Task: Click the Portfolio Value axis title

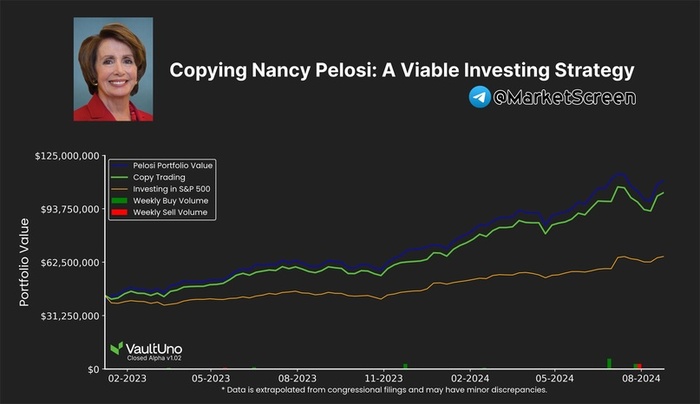Action: (24, 263)
